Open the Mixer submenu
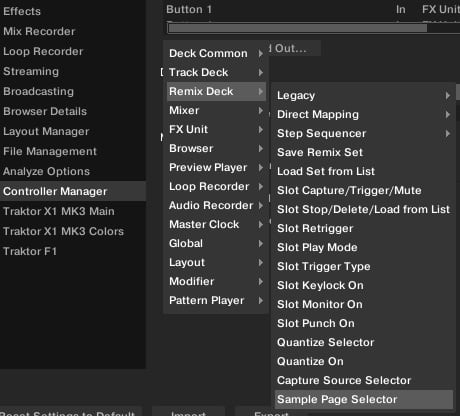Viewport: 460px width, 416px height. point(216,110)
